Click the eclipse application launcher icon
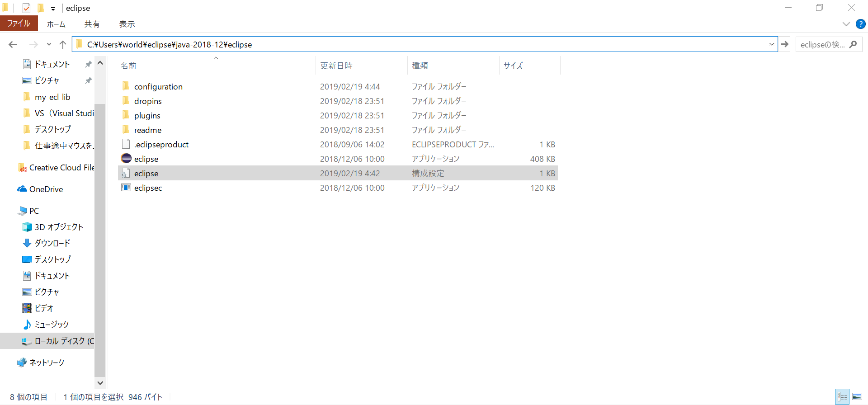The image size is (868, 405). [126, 159]
